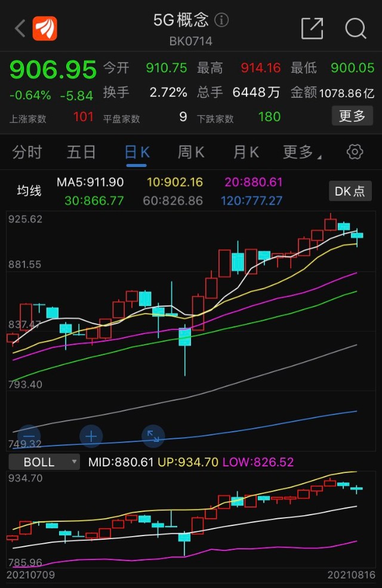Screen dimensions: 382x588
Task: Tap the search magnifier icon
Action: pyautogui.click(x=355, y=28)
